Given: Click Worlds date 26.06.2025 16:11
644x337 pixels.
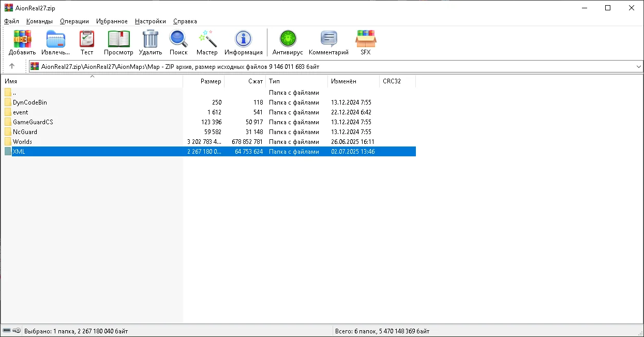Looking at the screenshot, I should pyautogui.click(x=353, y=142).
